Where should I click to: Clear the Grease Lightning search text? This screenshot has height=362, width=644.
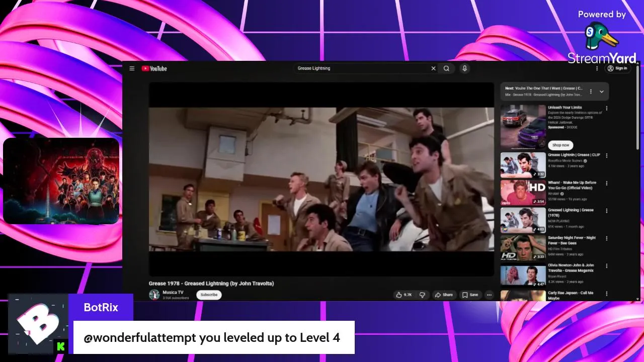(x=433, y=68)
